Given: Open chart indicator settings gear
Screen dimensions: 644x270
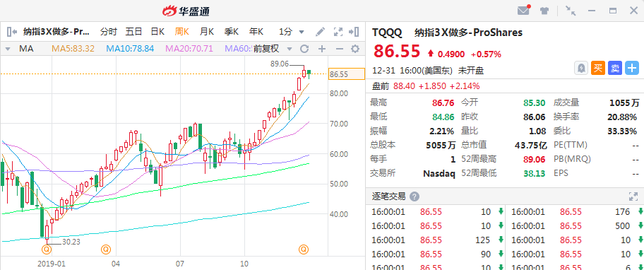Looking at the screenshot, I should [355, 49].
